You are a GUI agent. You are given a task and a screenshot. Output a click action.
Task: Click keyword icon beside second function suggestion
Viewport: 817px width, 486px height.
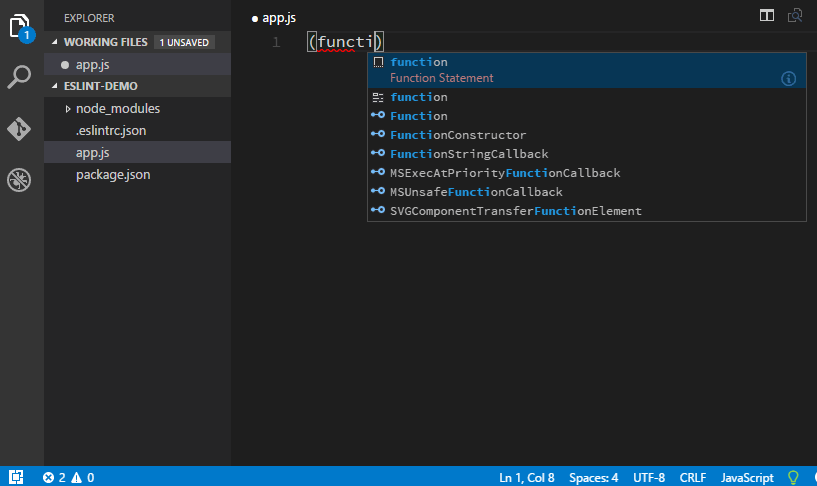(x=378, y=97)
